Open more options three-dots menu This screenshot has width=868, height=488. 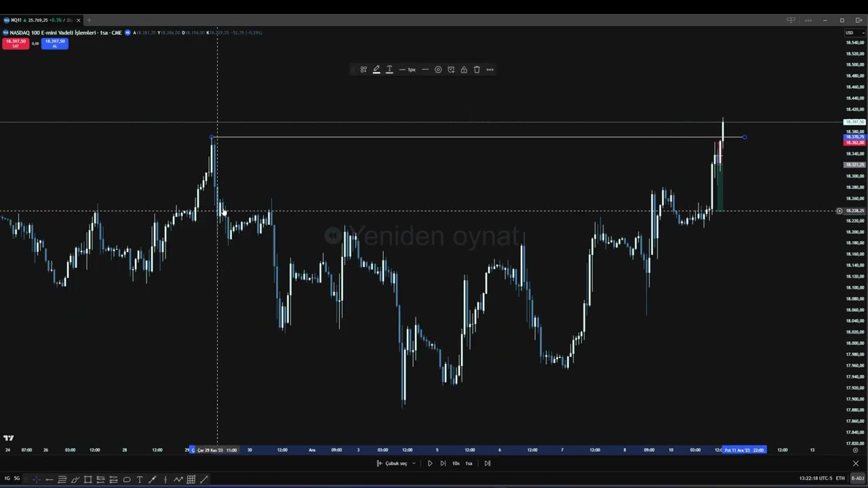click(490, 70)
